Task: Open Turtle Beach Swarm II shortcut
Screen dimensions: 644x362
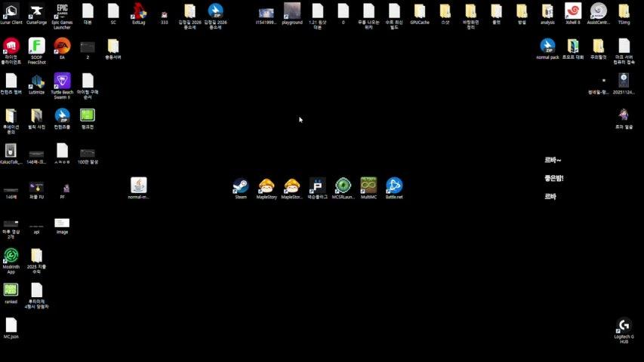Action: pos(62,81)
